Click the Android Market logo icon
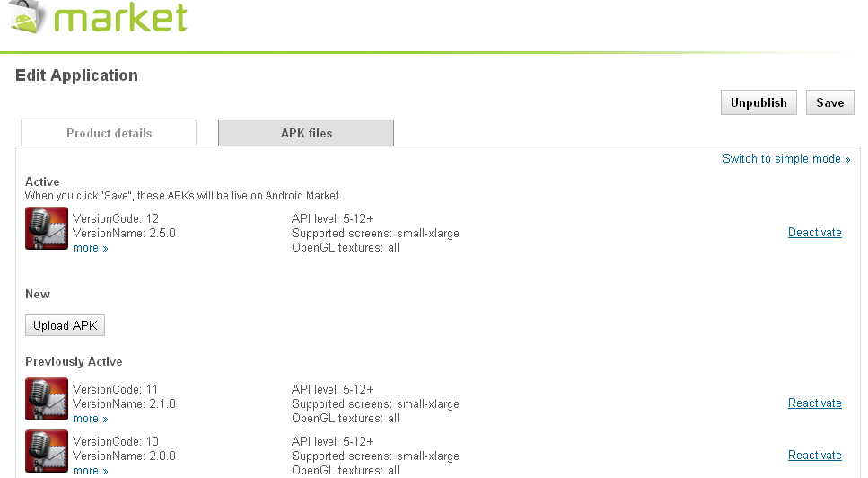The height and width of the screenshot is (478, 868). (x=26, y=15)
